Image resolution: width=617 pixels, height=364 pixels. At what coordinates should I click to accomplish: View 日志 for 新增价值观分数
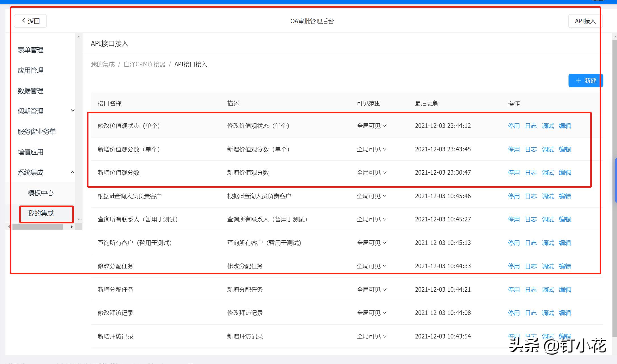coord(531,172)
